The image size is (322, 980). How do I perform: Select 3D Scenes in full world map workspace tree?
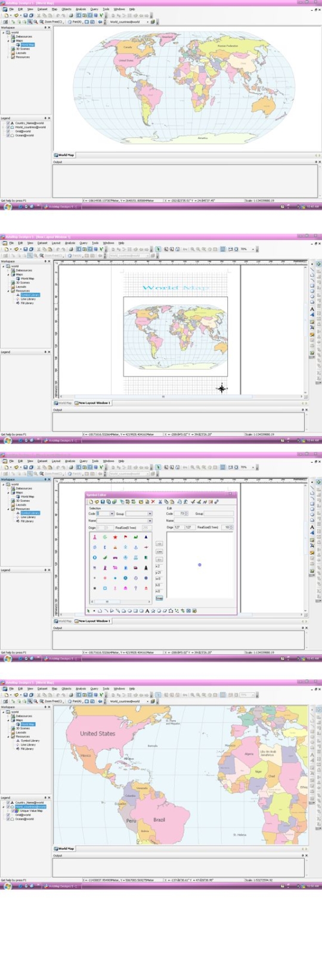[x=23, y=49]
